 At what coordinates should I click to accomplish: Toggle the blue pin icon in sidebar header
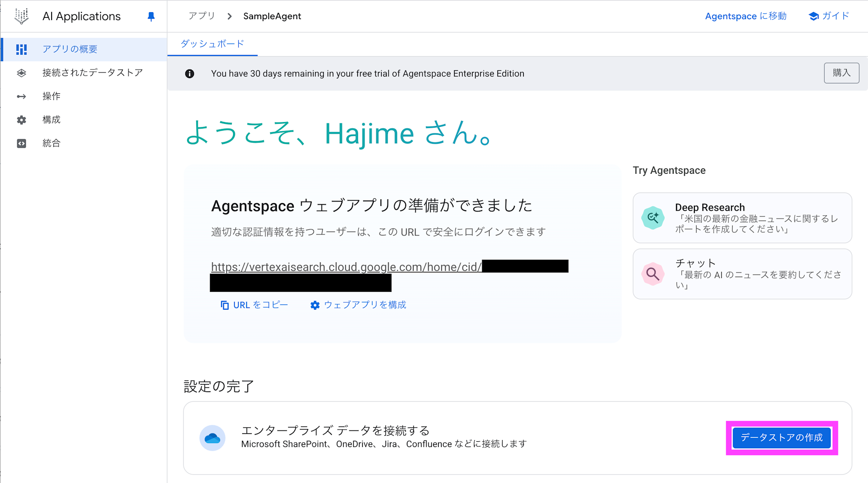pyautogui.click(x=151, y=17)
